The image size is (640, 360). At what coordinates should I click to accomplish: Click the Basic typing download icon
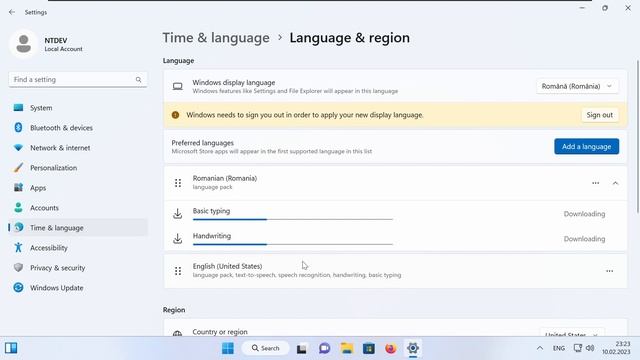pos(178,213)
